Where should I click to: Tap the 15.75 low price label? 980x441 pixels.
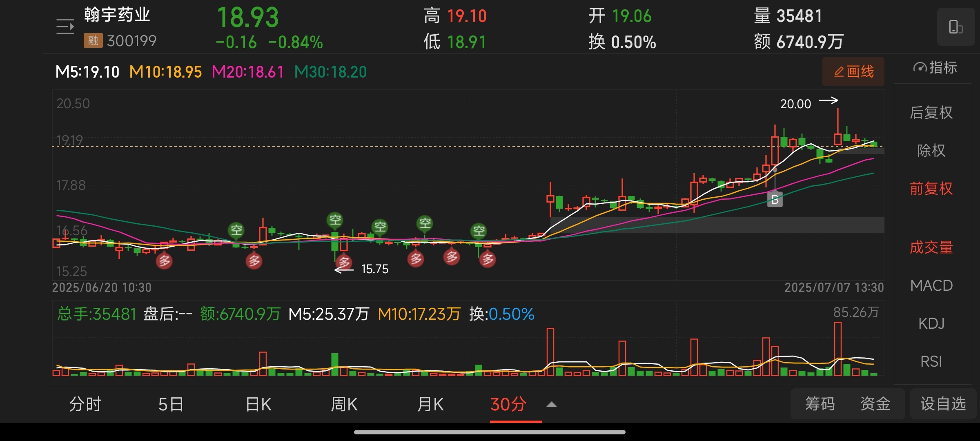click(x=375, y=269)
